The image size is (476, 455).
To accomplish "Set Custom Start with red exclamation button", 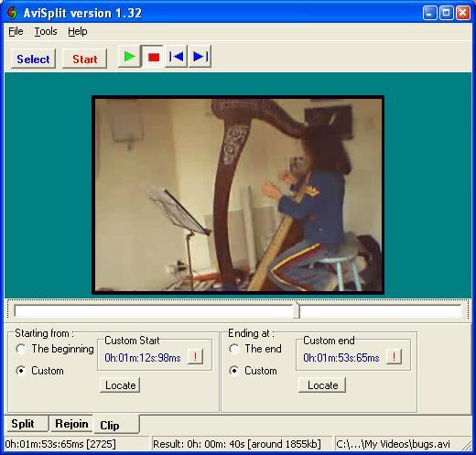I will click(195, 356).
